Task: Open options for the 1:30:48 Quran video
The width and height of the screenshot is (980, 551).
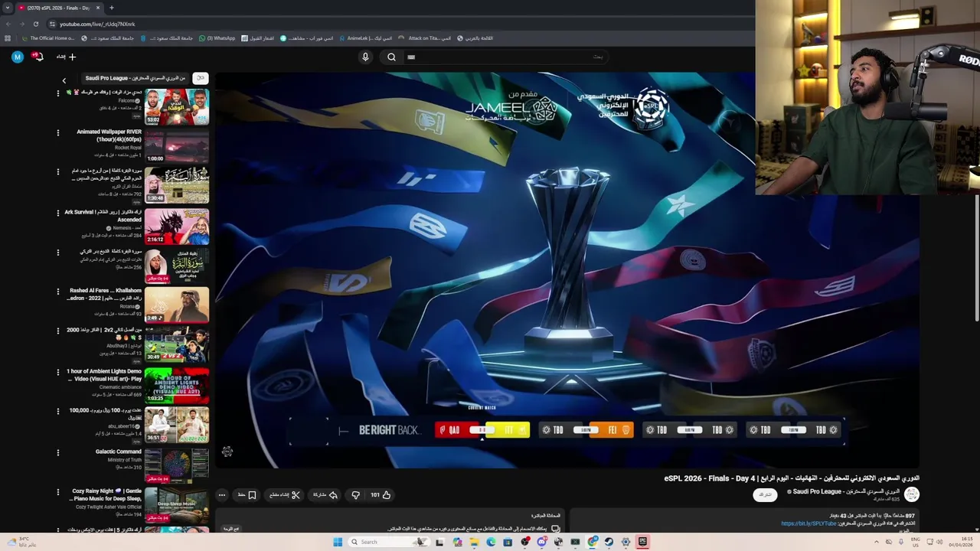Action: 57,172
